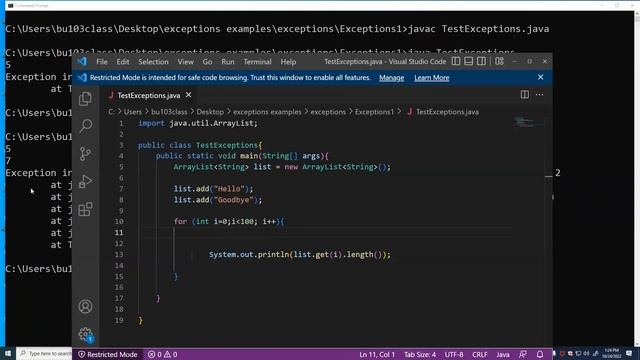Open the Search view in activity bar
This screenshot has width=640, height=360.
(85, 126)
